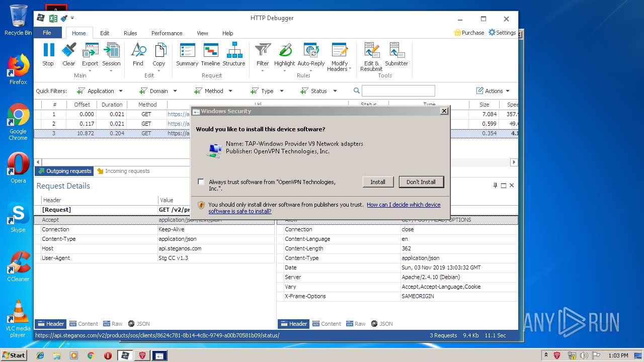
Task: Click the Don't Install button
Action: pos(421,182)
